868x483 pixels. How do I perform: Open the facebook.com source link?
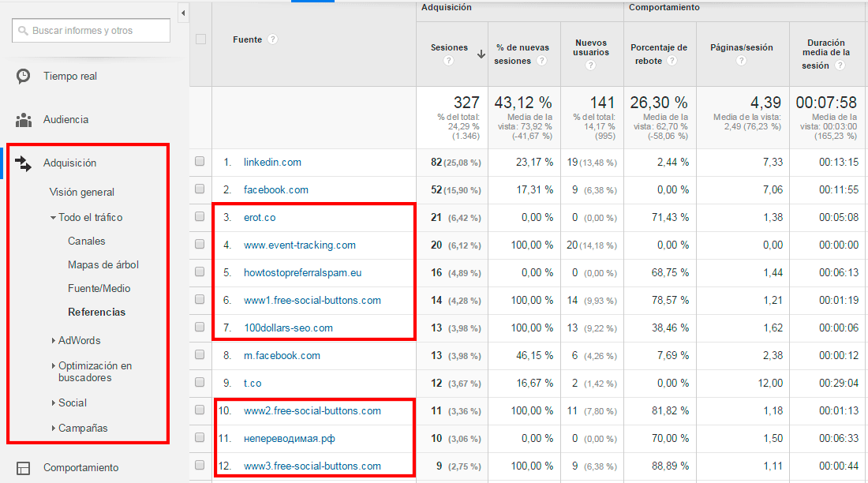point(275,189)
